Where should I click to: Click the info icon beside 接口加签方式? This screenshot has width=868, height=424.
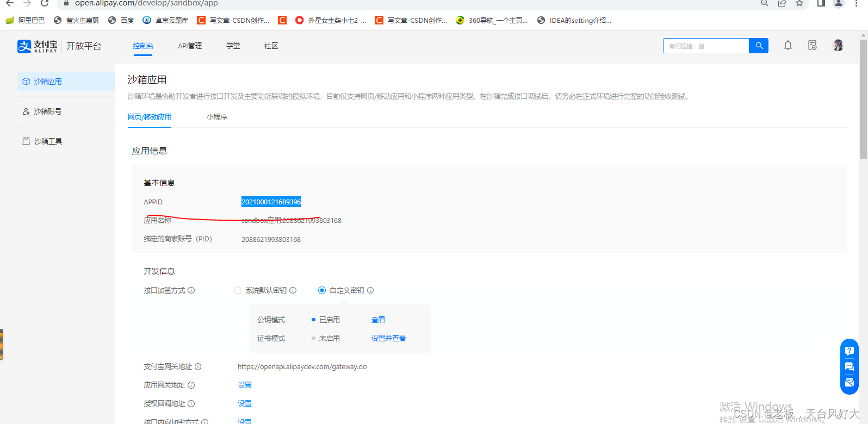(191, 290)
